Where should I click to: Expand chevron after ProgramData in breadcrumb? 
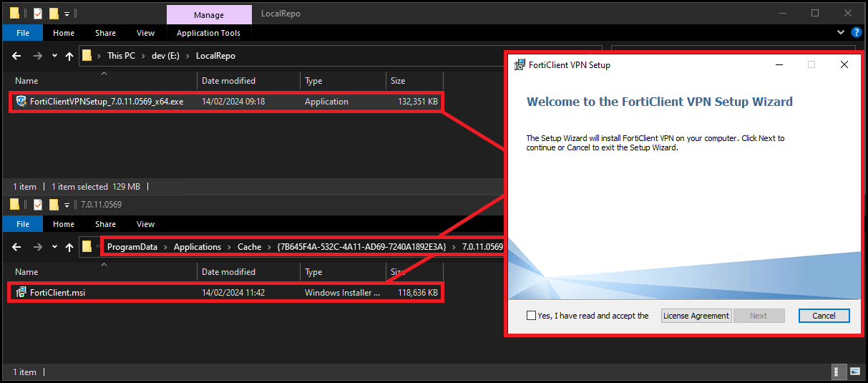[166, 247]
